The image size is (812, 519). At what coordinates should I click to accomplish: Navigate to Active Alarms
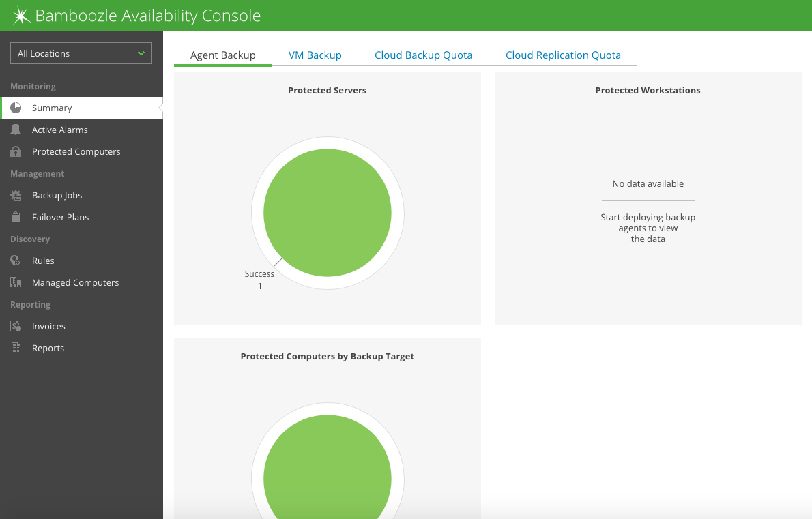(x=81, y=130)
